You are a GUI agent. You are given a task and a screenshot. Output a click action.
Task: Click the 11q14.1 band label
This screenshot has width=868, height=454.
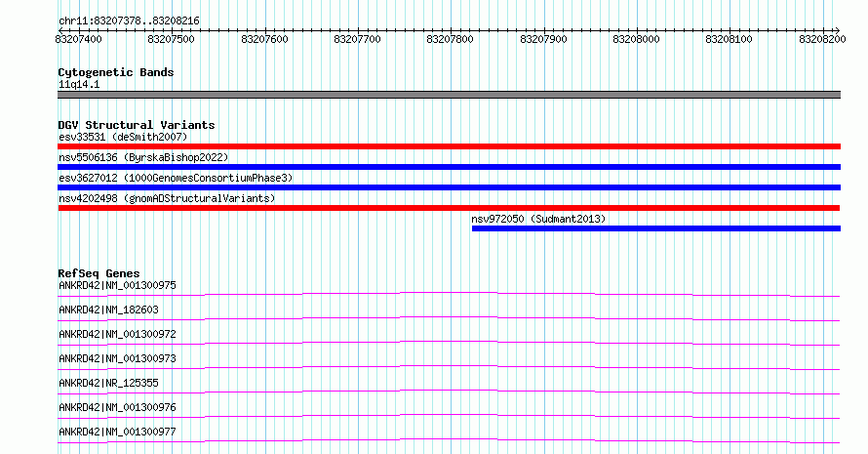click(79, 84)
